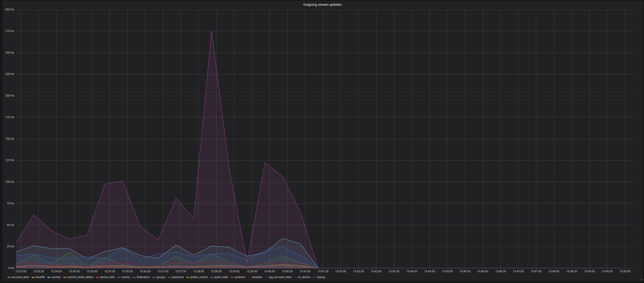
Task: Toggle the receipts series label
Action: pyautogui.click(x=257, y=277)
